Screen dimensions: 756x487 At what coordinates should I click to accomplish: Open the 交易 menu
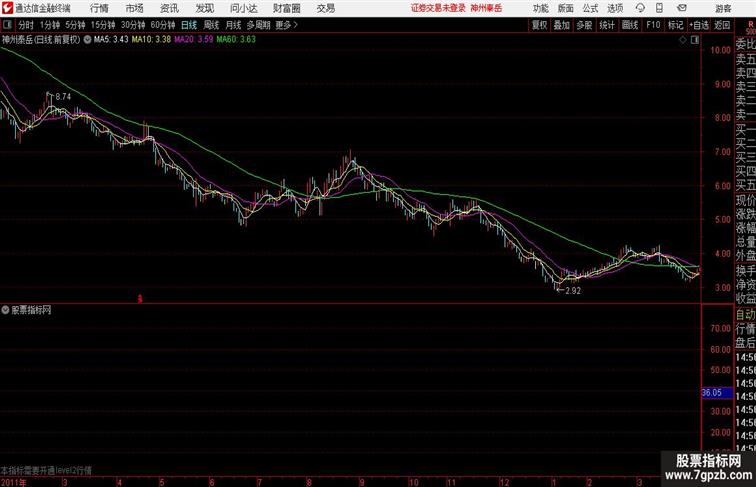[325, 8]
